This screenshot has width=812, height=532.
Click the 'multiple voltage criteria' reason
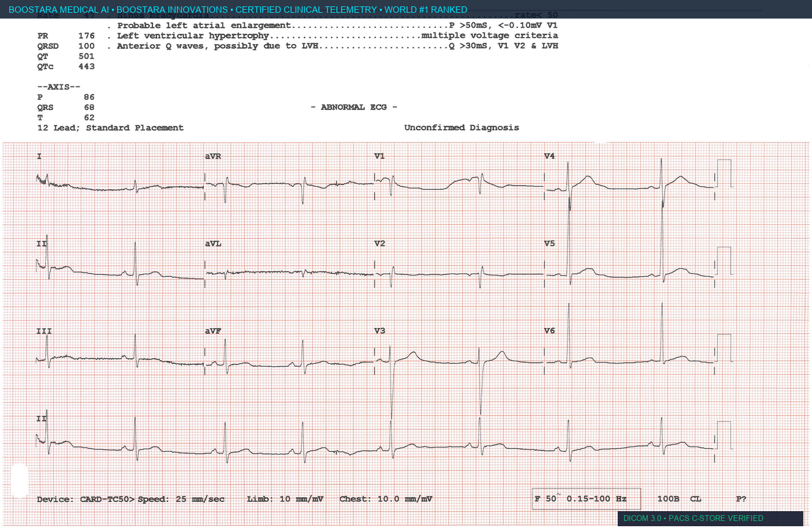490,36
